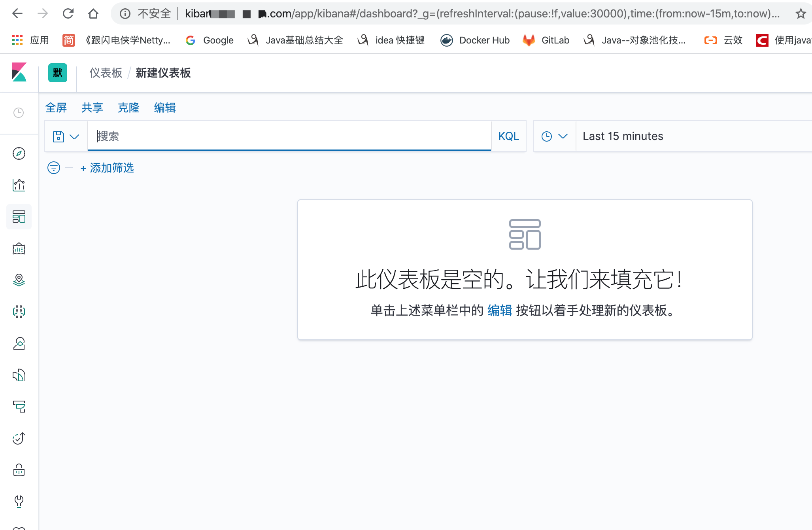Open Discover from the compass icon
The height and width of the screenshot is (530, 812).
pos(19,153)
